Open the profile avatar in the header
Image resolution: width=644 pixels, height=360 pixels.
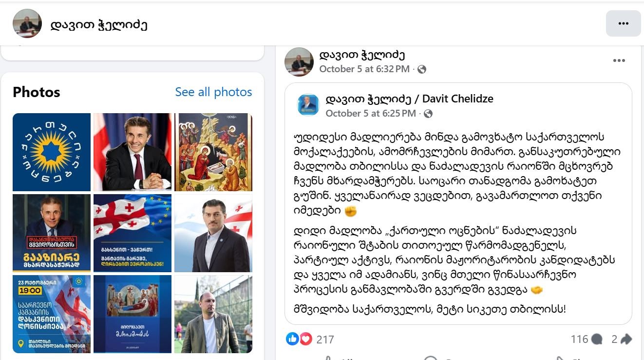[27, 23]
